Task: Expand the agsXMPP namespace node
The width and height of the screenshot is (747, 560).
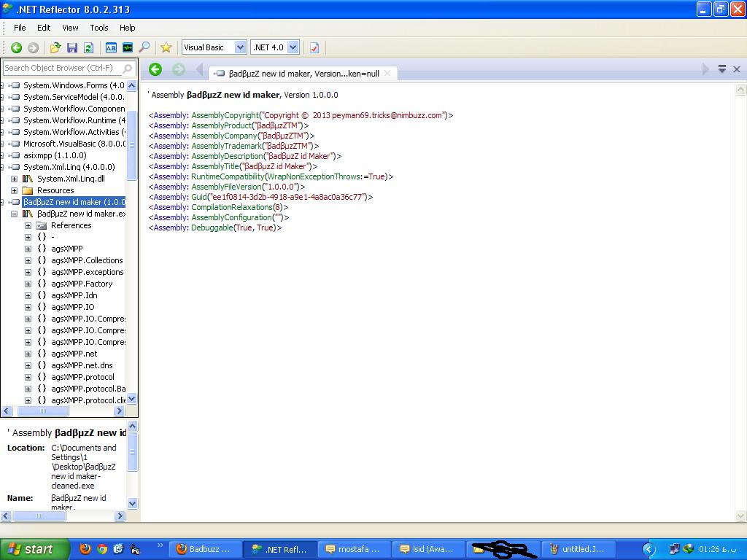Action: [x=28, y=249]
